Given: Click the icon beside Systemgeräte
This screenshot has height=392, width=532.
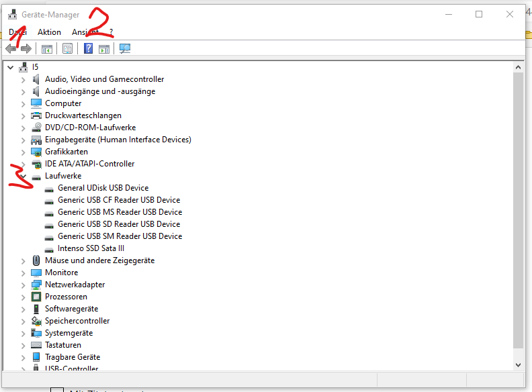Looking at the screenshot, I should 36,333.
